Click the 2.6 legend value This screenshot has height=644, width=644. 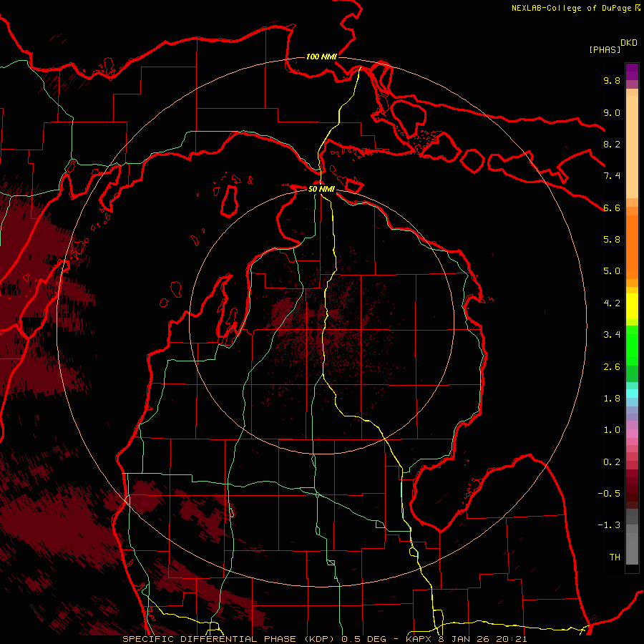(x=612, y=367)
